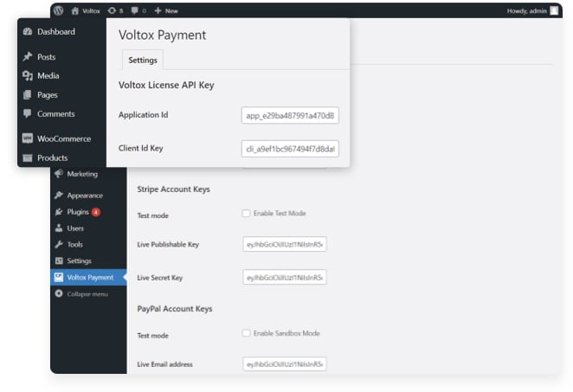Open the Voltox site home icon
Viewport: 573px width, 392px height.
tap(75, 10)
